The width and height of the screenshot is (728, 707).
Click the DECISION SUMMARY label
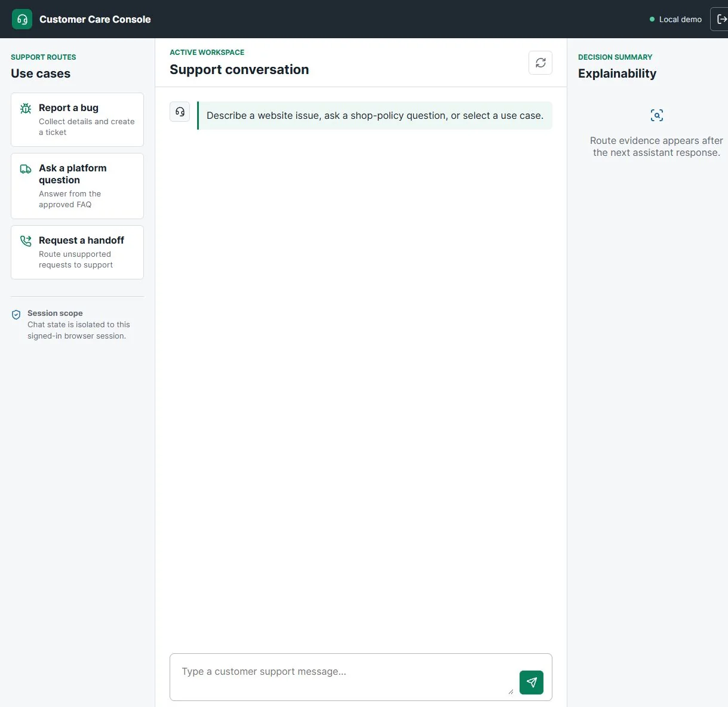(615, 57)
